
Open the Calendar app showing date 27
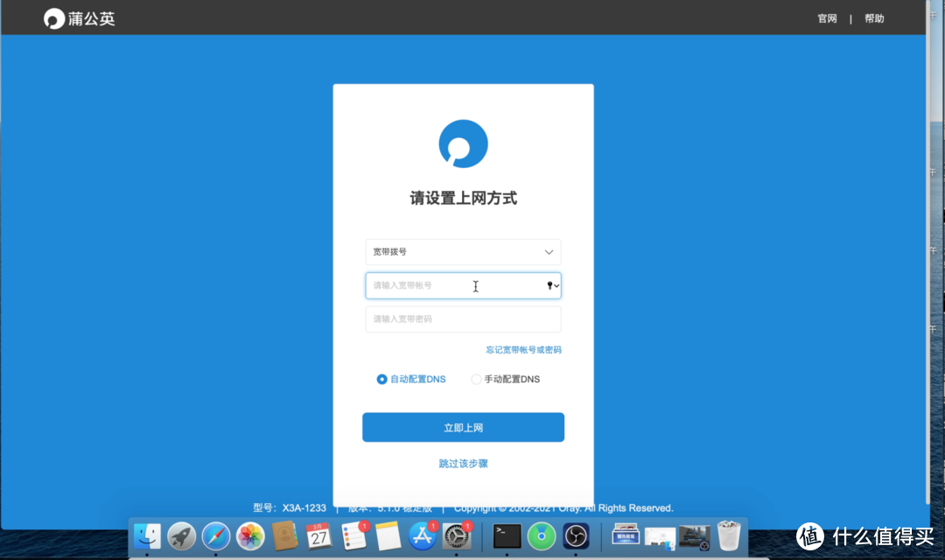[x=318, y=536]
